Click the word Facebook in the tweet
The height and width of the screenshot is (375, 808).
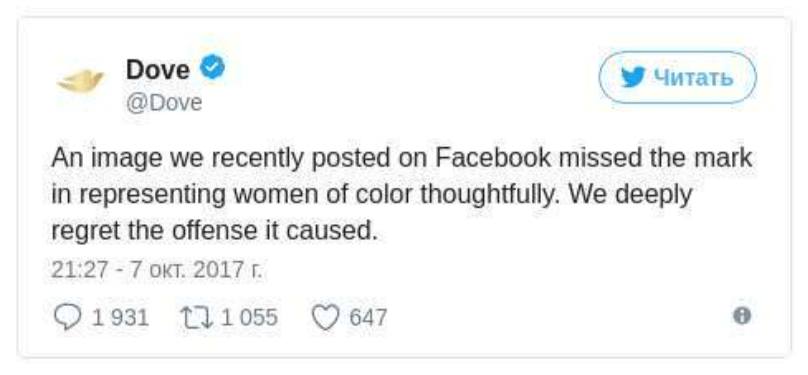[493, 158]
